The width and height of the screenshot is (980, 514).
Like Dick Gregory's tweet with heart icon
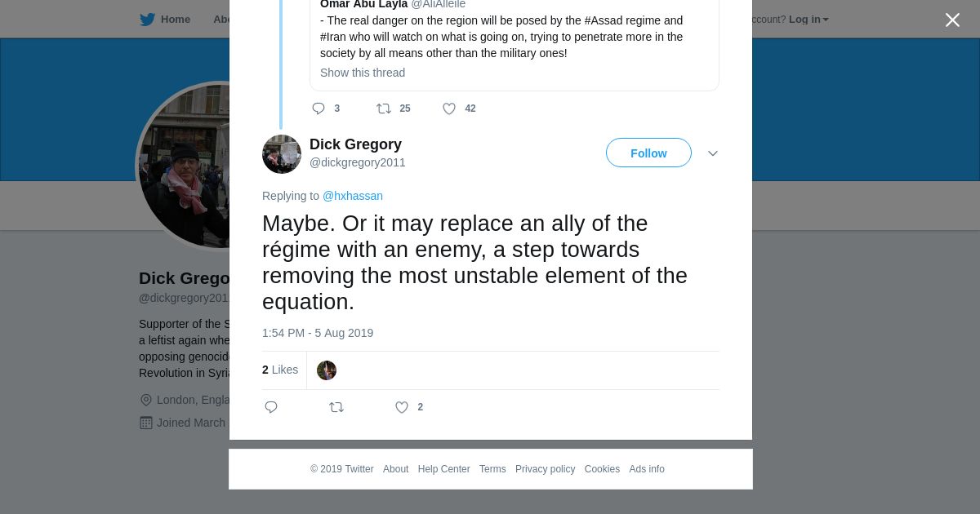(x=402, y=407)
